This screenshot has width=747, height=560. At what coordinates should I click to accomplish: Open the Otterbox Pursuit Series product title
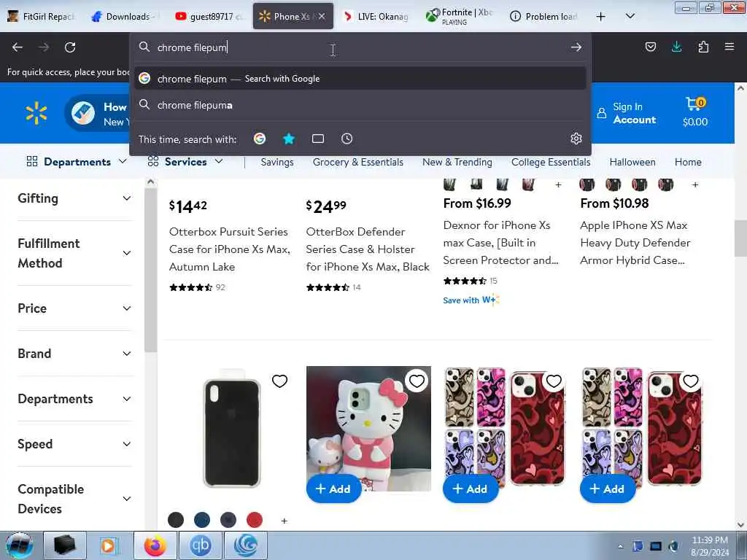pos(230,249)
